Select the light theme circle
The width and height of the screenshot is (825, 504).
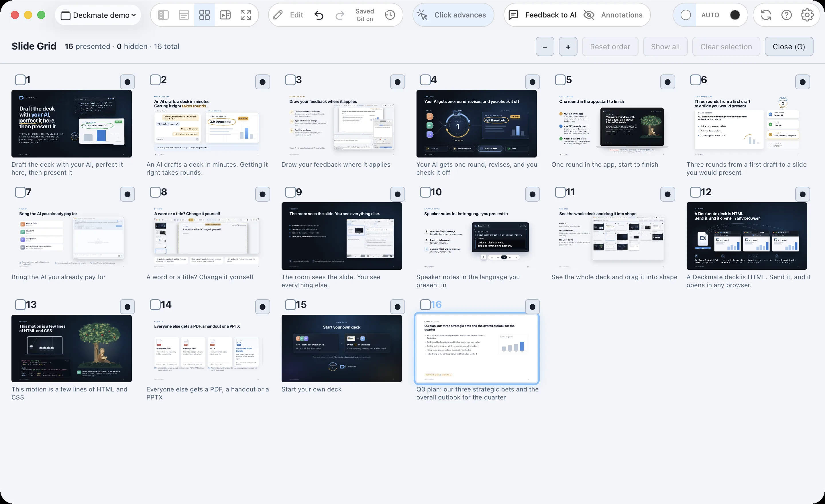[685, 15]
